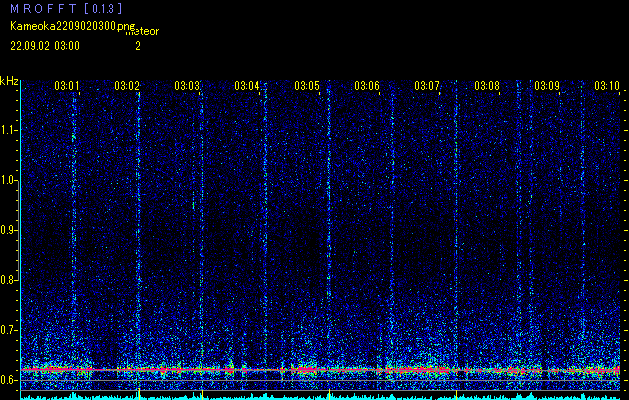The width and height of the screenshot is (629, 400).
Task: Click the 0.9 frequency axis label
Action: pos(8,230)
